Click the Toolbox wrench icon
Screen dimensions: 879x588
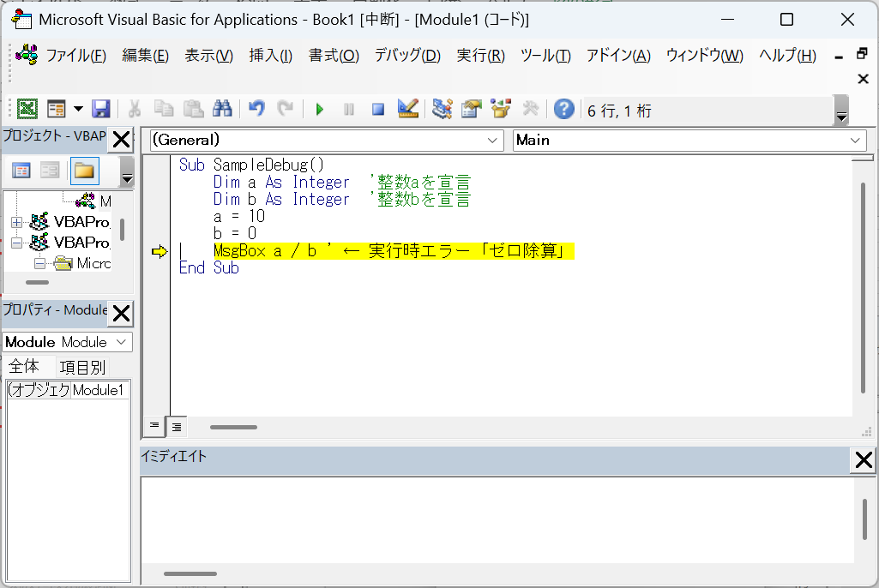point(530,108)
